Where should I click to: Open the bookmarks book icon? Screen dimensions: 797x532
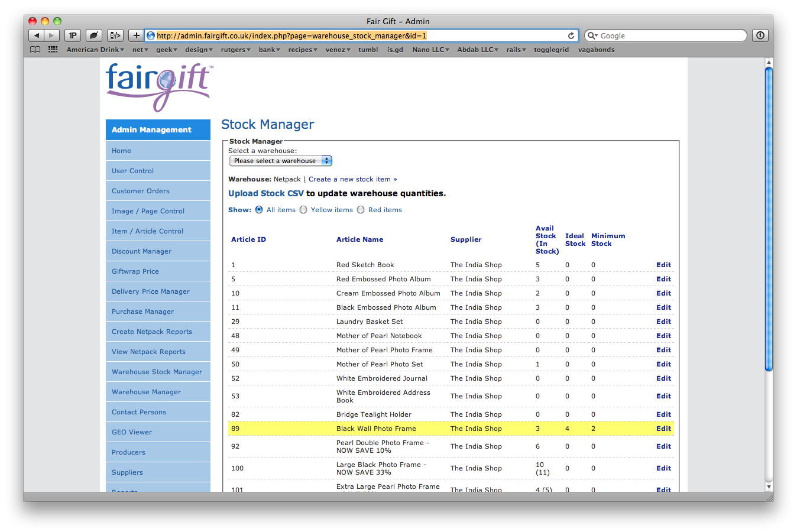[x=35, y=50]
